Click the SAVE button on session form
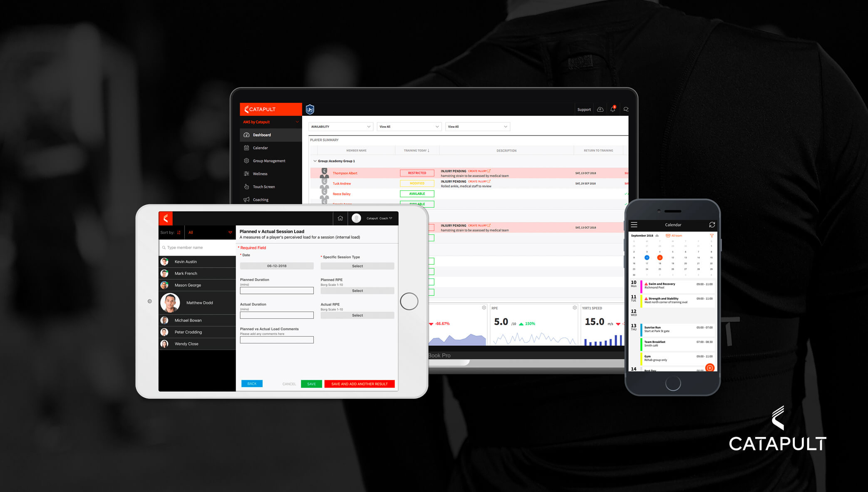Screen dimensions: 868x492 click(312, 383)
